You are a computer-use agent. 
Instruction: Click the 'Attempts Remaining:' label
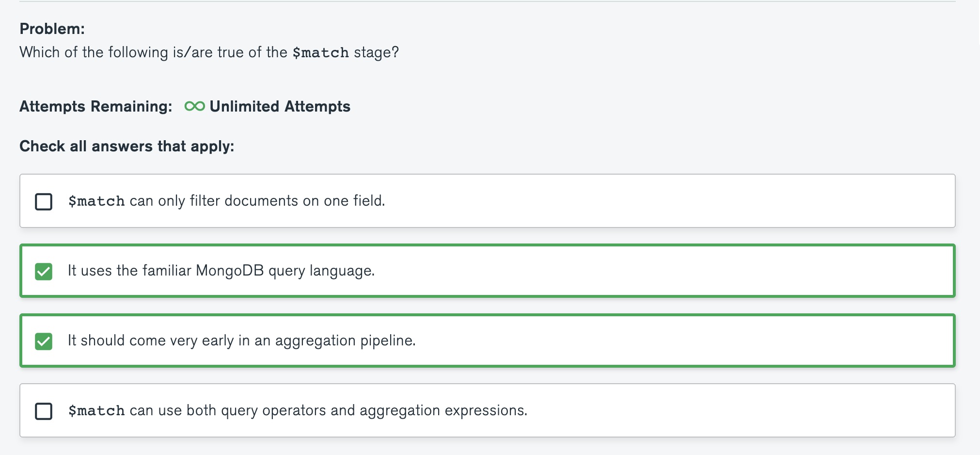(x=96, y=106)
